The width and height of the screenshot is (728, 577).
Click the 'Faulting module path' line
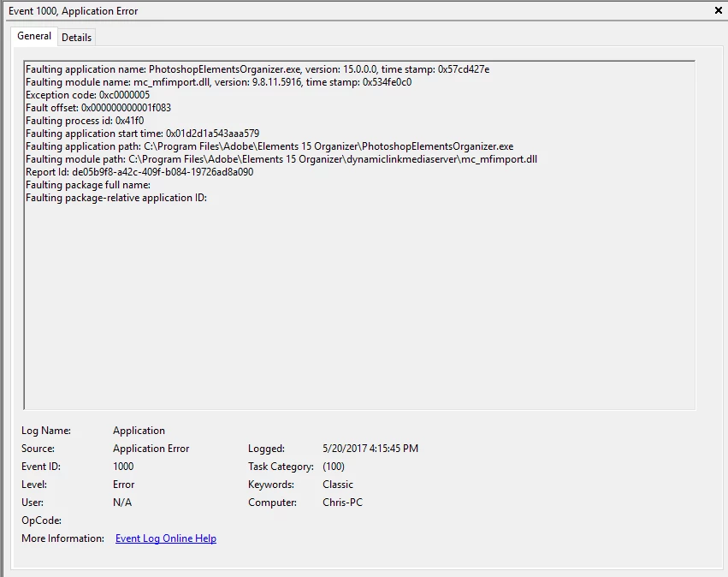281,159
